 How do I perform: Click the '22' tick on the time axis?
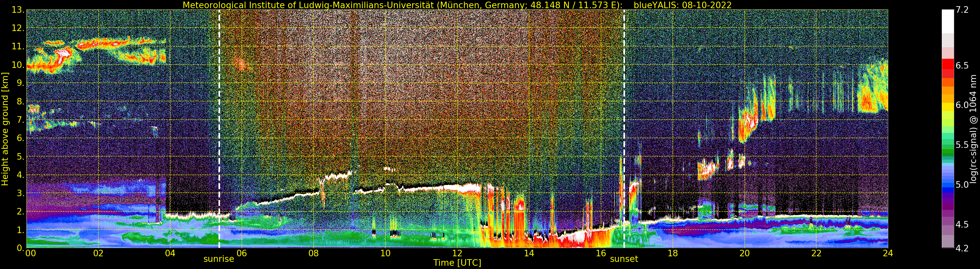(x=816, y=253)
